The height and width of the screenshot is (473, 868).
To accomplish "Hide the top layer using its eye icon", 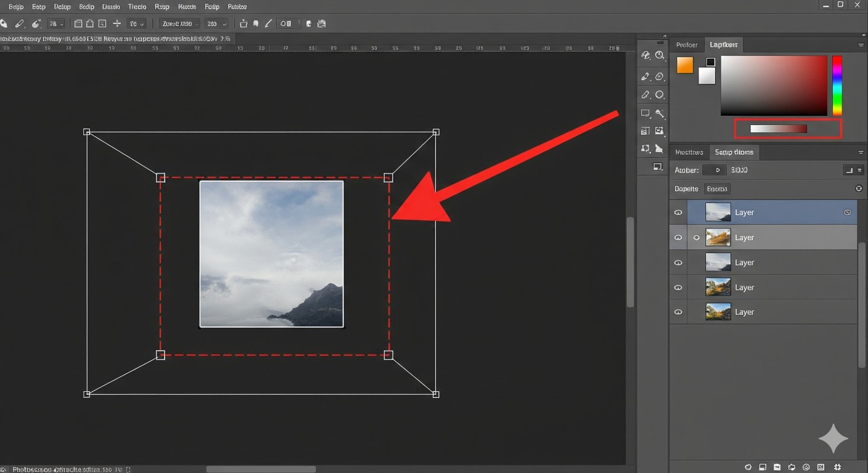I will (x=678, y=212).
